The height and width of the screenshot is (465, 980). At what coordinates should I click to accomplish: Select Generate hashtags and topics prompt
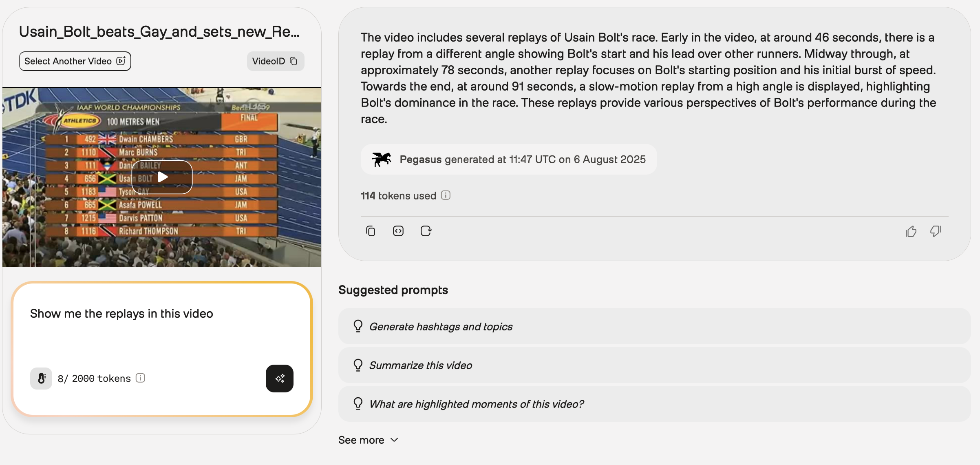point(440,326)
